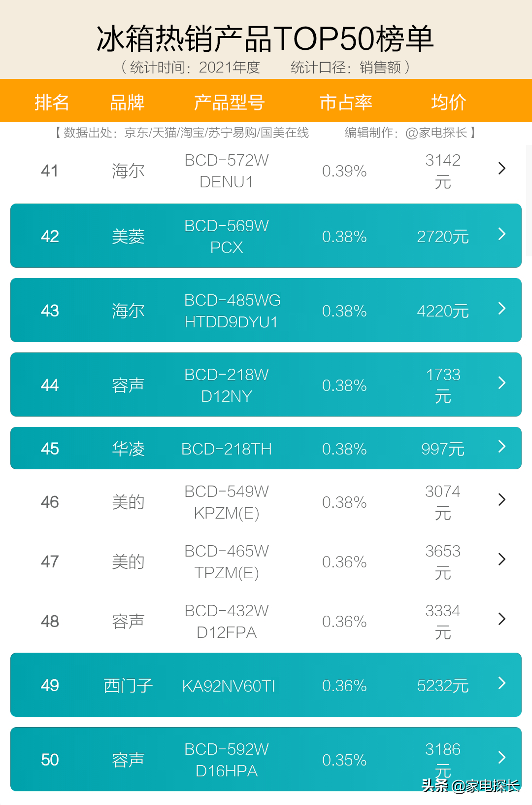Sort by 市占率 column header

click(x=345, y=103)
